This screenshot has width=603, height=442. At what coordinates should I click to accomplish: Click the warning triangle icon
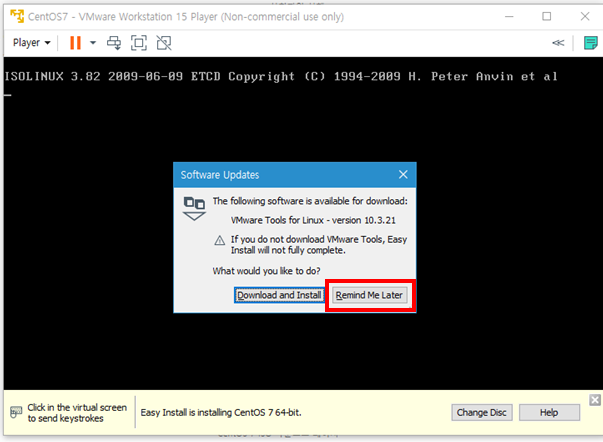click(x=220, y=241)
